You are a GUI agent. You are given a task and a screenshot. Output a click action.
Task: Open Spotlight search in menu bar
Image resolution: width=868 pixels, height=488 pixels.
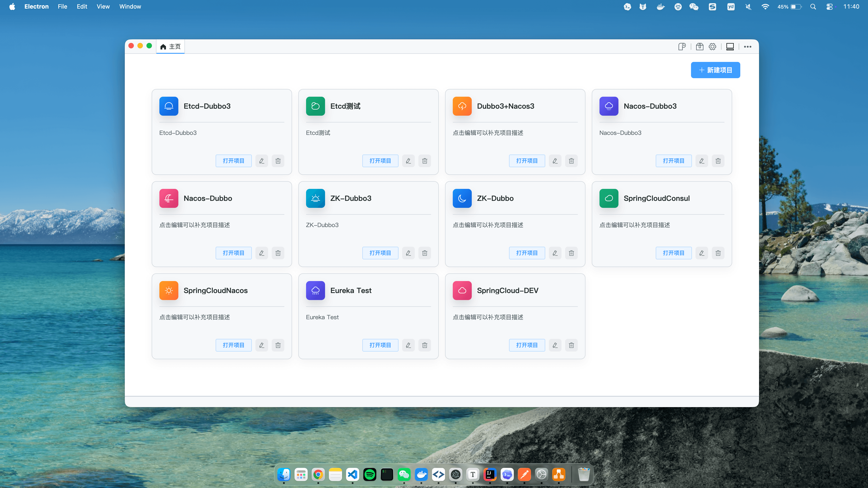pyautogui.click(x=813, y=6)
